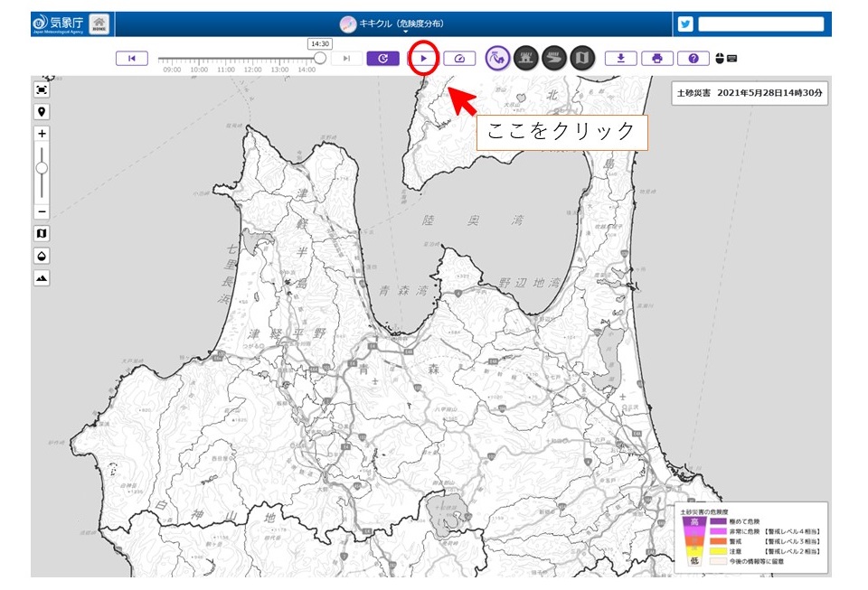Select the river flood hazard icon
Screen dimensions: 868x590
[554, 58]
